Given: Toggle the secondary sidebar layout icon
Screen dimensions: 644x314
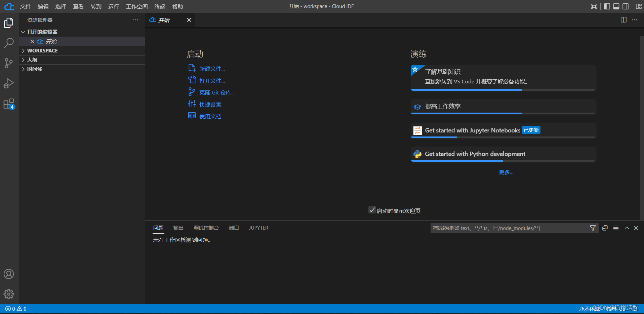Looking at the screenshot, I should [626, 6].
